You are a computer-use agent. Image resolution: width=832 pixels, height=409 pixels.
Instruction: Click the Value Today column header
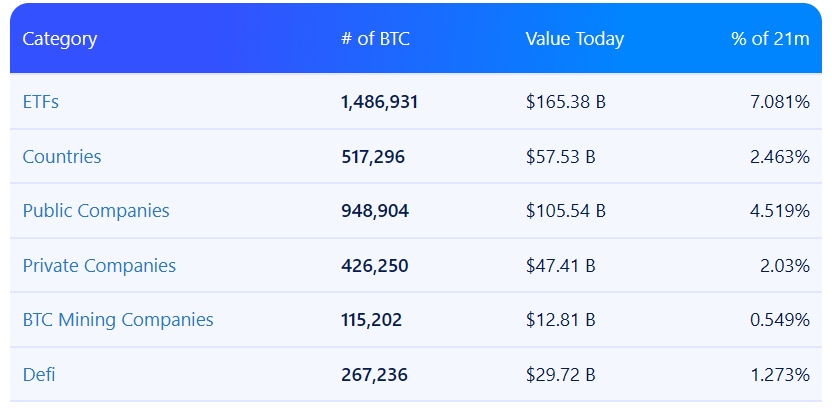pos(574,39)
